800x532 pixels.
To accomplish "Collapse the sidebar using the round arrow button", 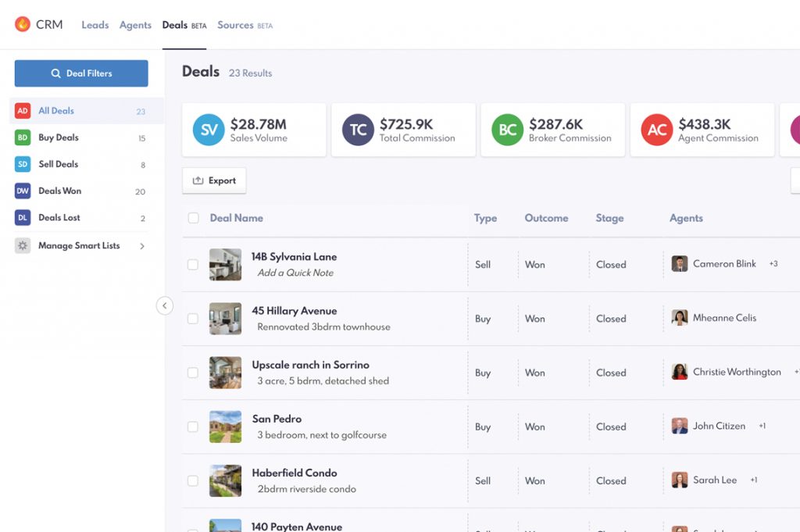I will (164, 305).
